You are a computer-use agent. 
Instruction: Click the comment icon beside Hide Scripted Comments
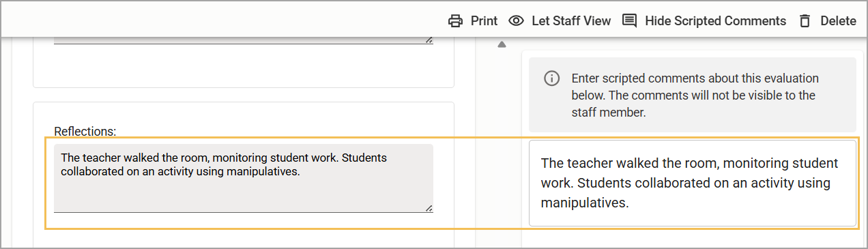(x=629, y=21)
